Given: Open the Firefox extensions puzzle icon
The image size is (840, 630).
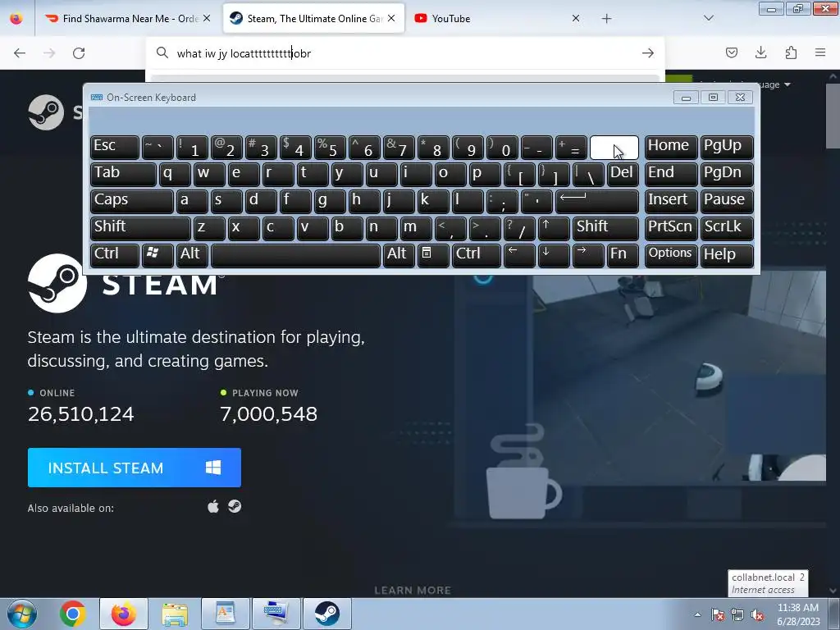Looking at the screenshot, I should [791, 52].
